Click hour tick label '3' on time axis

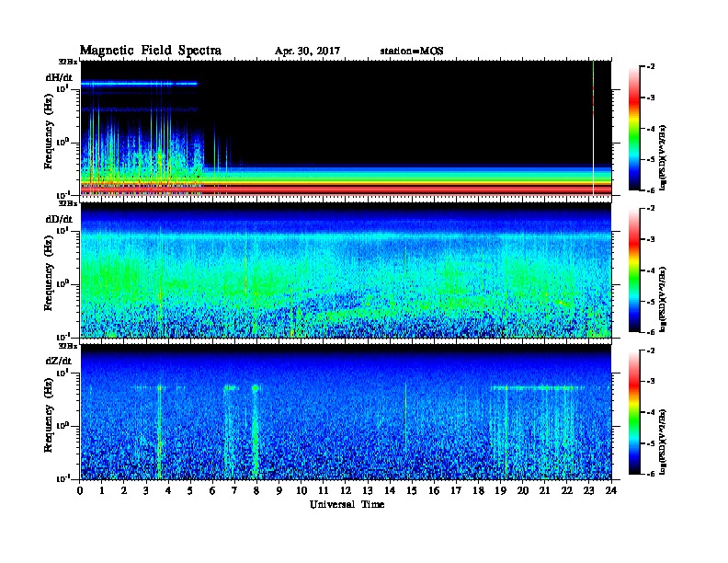(146, 490)
